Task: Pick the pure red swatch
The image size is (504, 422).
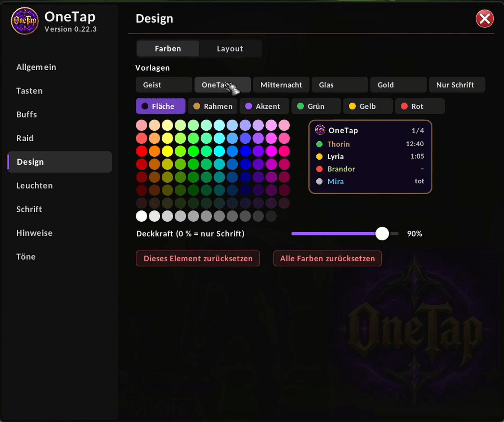Action: point(142,151)
